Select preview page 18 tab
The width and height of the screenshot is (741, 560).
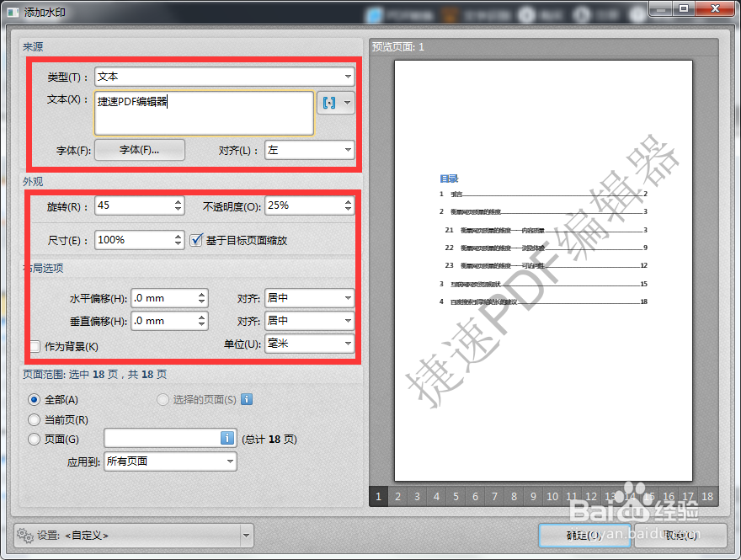pos(707,497)
